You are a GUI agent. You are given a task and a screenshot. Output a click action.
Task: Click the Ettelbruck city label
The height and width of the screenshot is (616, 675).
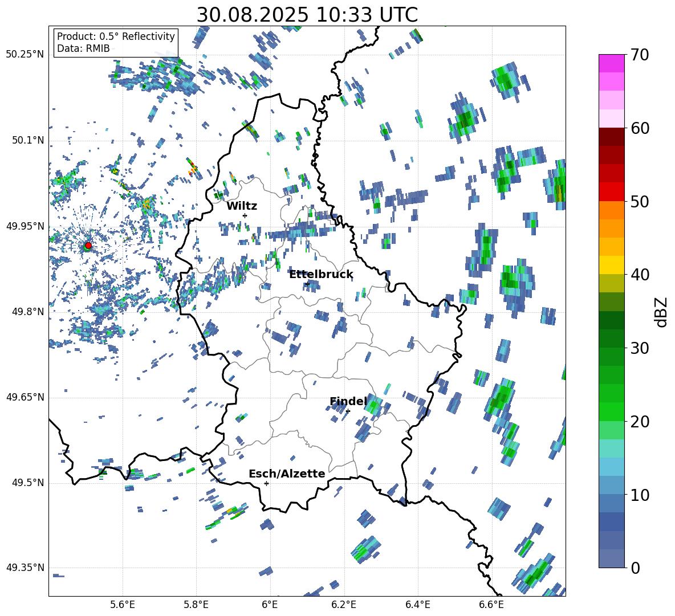click(321, 275)
